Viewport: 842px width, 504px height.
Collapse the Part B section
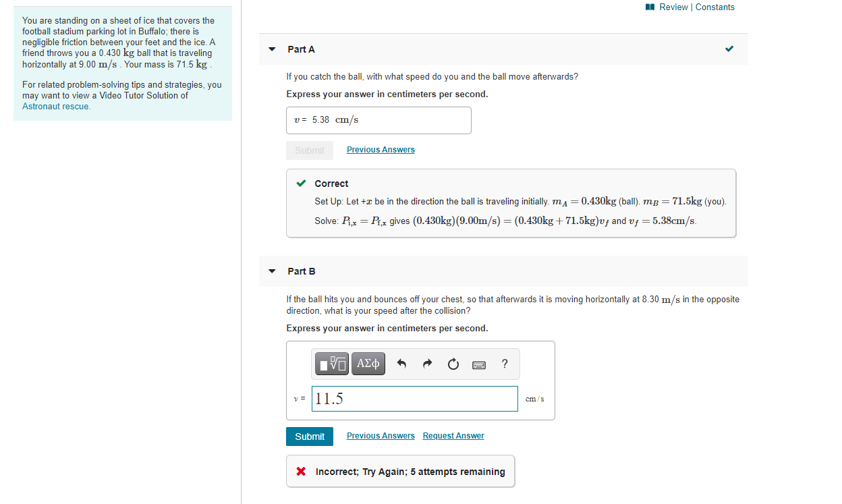tap(271, 271)
